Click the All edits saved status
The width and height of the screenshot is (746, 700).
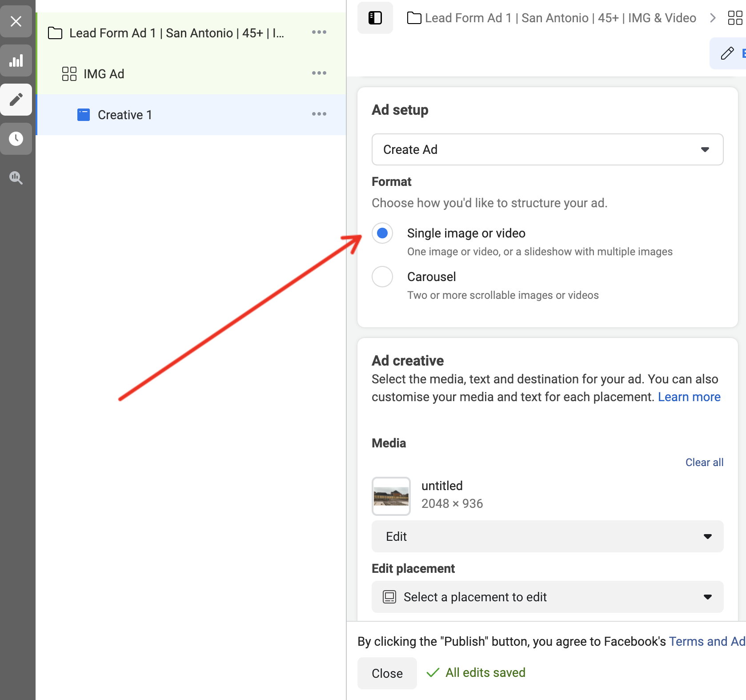tap(476, 672)
